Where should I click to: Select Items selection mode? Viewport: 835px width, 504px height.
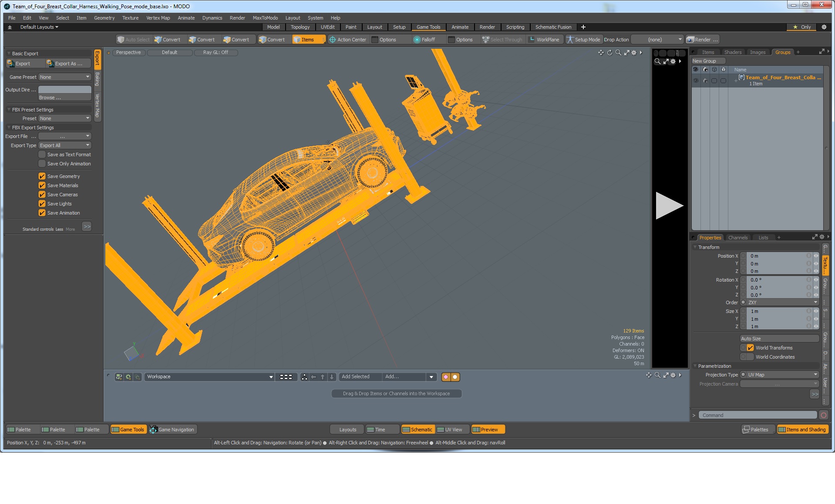[x=308, y=40]
